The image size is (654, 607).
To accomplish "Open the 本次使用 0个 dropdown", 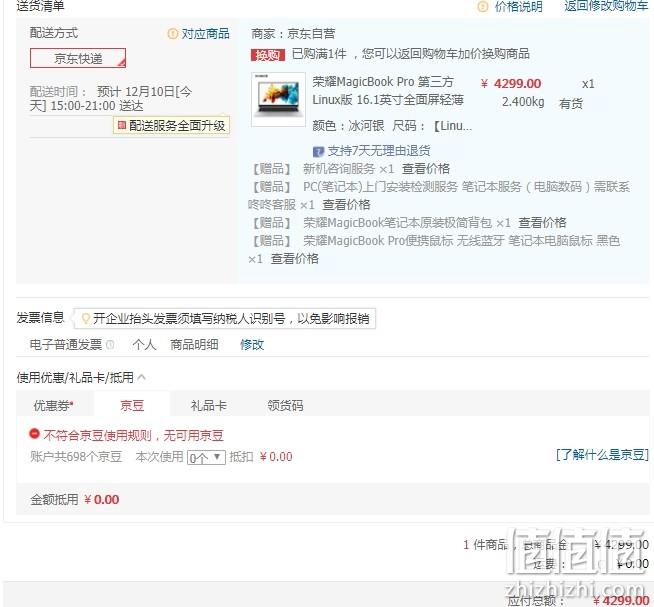I will click(206, 457).
